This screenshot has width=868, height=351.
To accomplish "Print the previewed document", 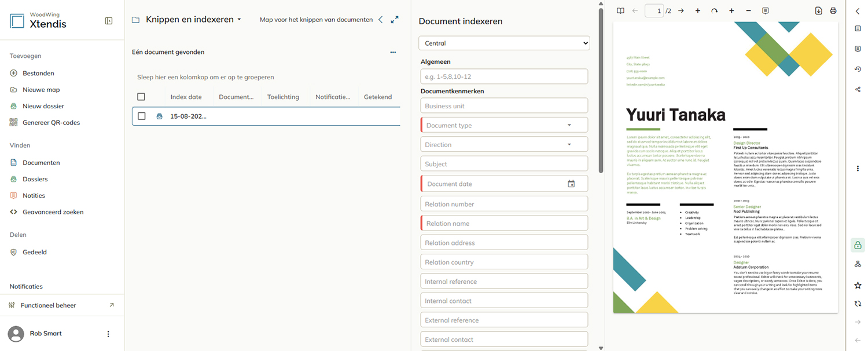I will pos(833,10).
